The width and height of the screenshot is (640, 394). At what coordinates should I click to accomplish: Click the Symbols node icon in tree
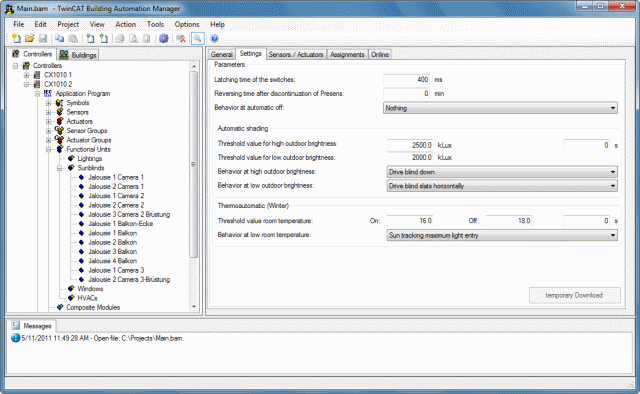[x=60, y=103]
